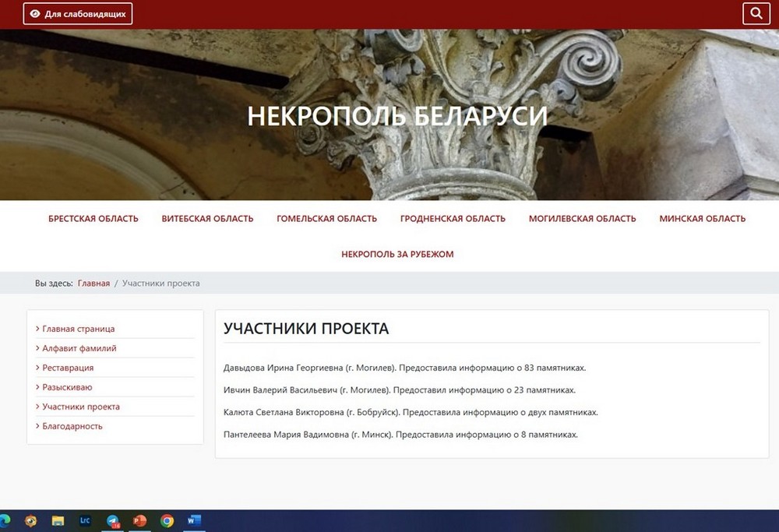Open the Алфавит фамилий sidebar link
779x532 pixels.
79,348
